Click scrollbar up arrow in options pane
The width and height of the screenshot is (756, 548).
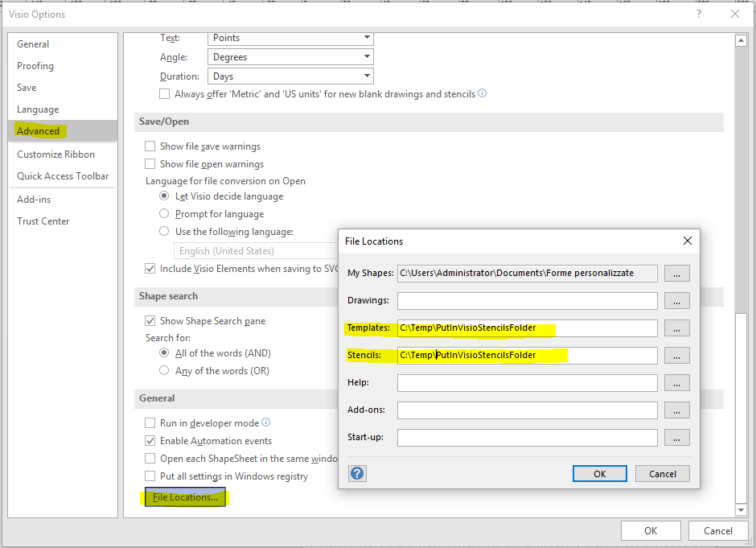coord(741,40)
